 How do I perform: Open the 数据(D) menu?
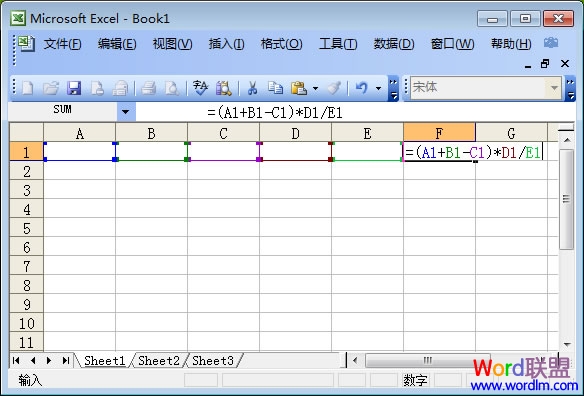click(x=394, y=44)
